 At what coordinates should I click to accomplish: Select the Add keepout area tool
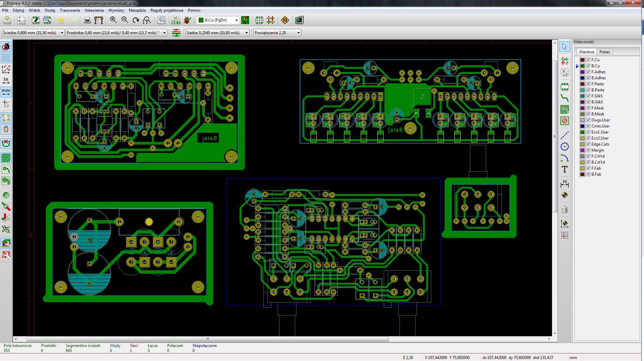coord(565,121)
